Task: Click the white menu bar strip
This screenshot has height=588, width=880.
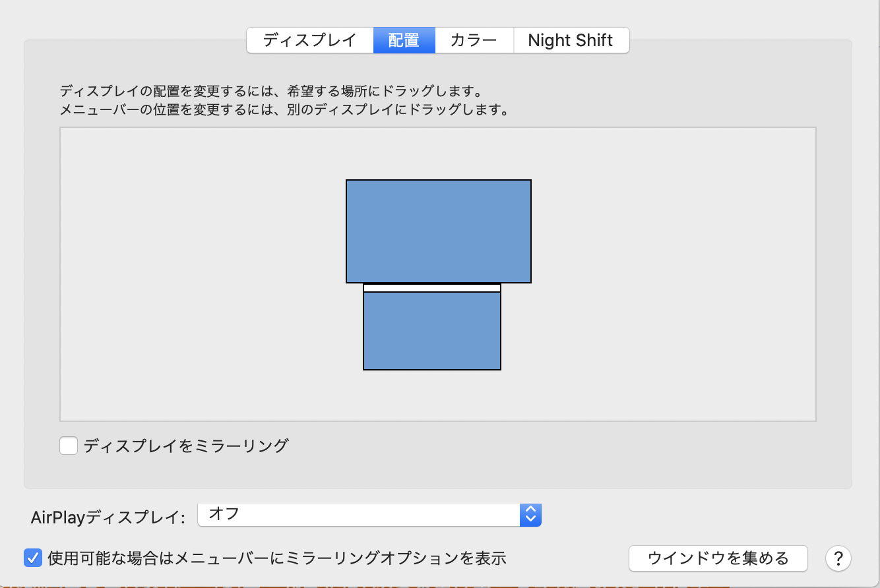Action: tap(432, 288)
